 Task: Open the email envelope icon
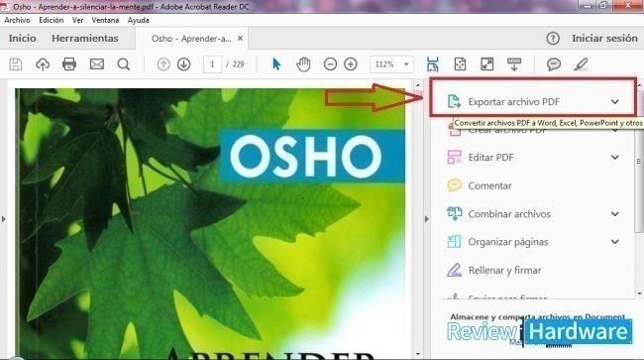pos(97,64)
